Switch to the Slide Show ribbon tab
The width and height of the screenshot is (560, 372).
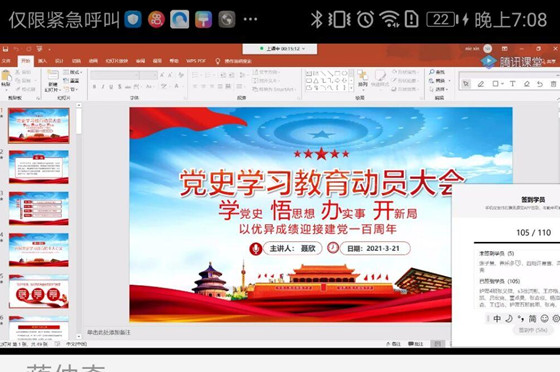click(117, 61)
